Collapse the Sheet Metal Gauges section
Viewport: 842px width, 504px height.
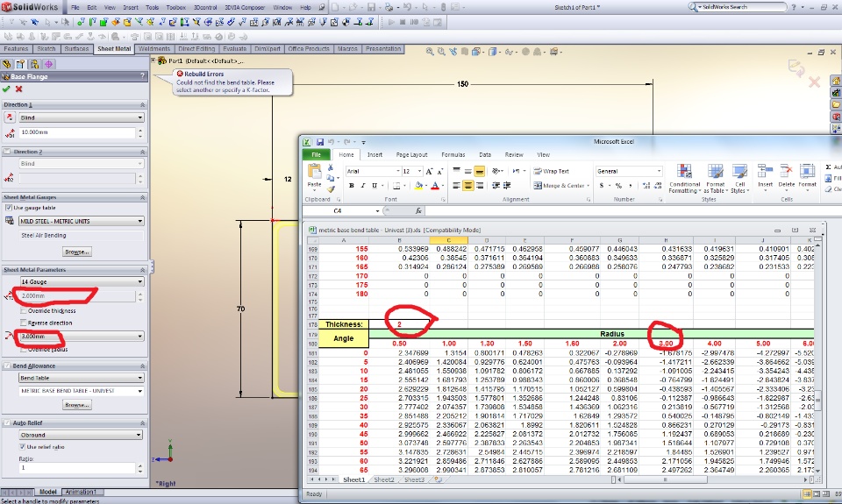coord(142,197)
